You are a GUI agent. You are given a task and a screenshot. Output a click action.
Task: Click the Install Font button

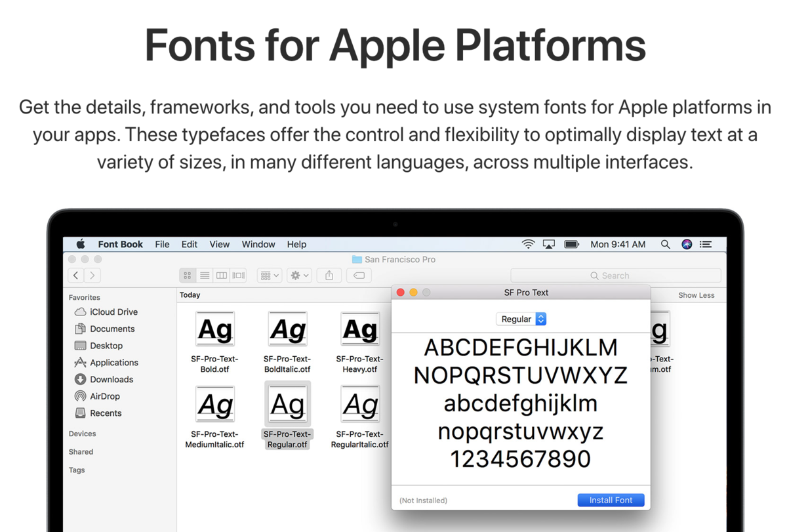point(611,500)
